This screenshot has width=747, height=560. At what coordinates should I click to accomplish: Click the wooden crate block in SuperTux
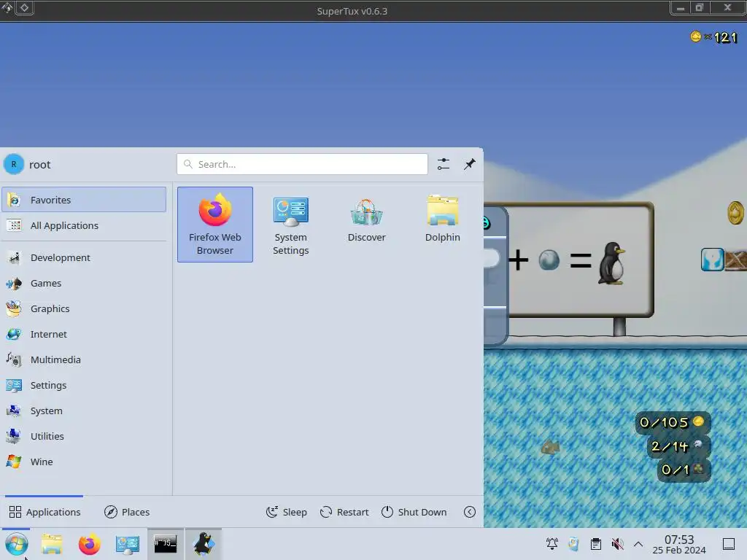click(735, 260)
